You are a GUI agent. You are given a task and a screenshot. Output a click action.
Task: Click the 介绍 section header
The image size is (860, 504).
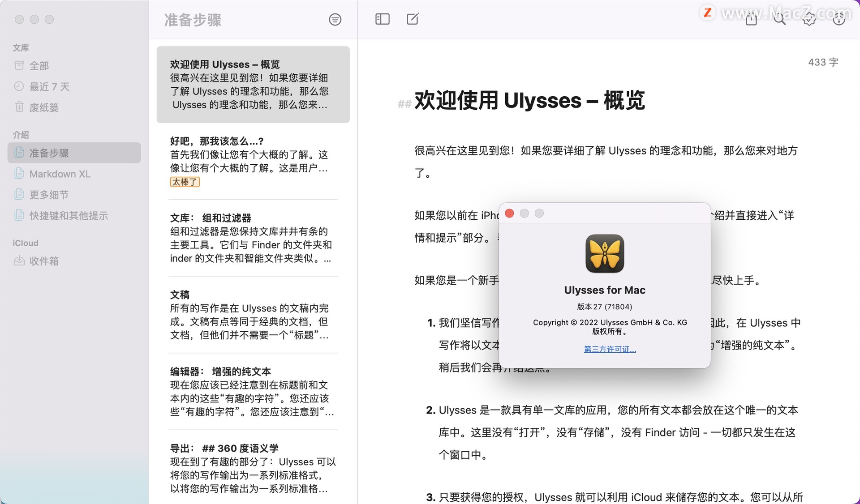pyautogui.click(x=21, y=135)
